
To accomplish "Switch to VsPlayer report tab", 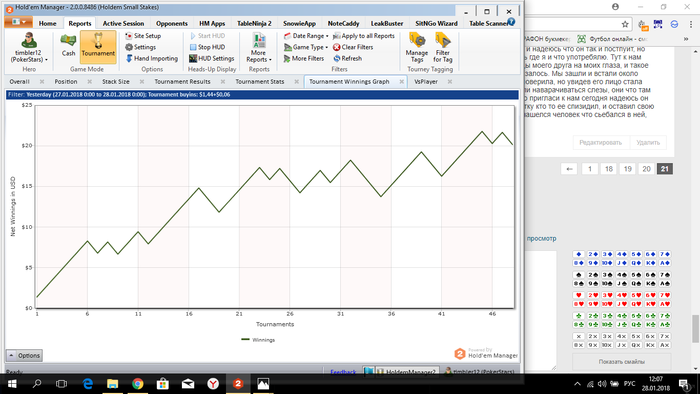I will point(426,82).
